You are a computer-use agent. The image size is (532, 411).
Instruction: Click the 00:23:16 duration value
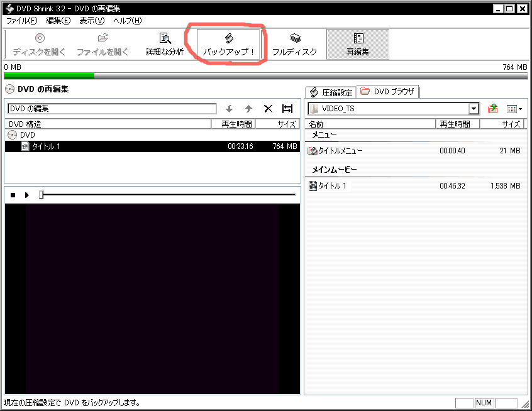click(x=240, y=146)
